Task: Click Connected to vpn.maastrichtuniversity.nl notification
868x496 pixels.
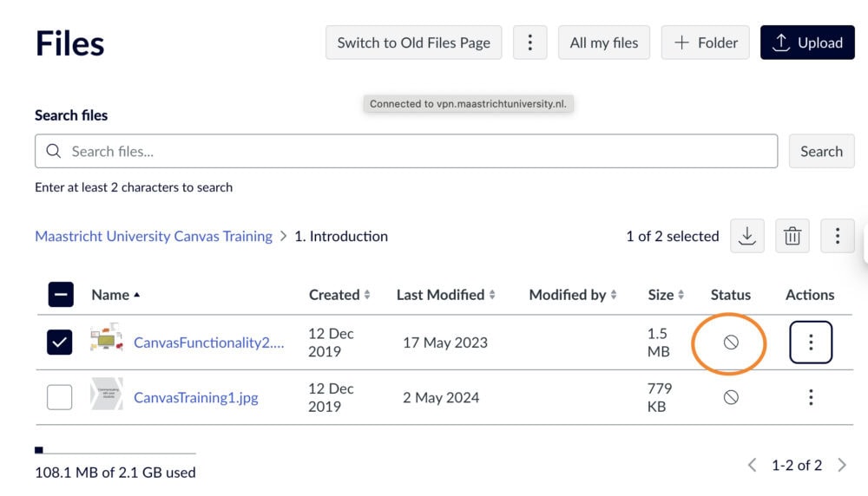Action: (469, 104)
